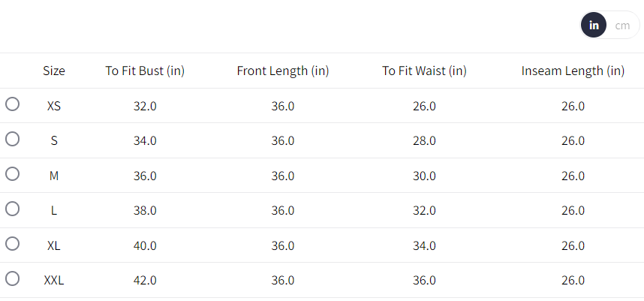Image resolution: width=644 pixels, height=301 pixels.
Task: Click the M bust value 36.0
Action: (x=145, y=176)
